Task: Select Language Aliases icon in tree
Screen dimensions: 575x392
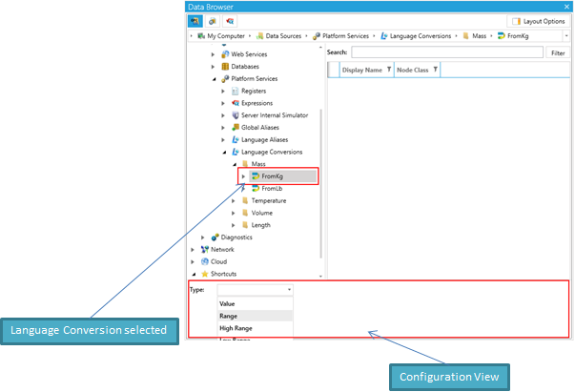Action: click(236, 139)
